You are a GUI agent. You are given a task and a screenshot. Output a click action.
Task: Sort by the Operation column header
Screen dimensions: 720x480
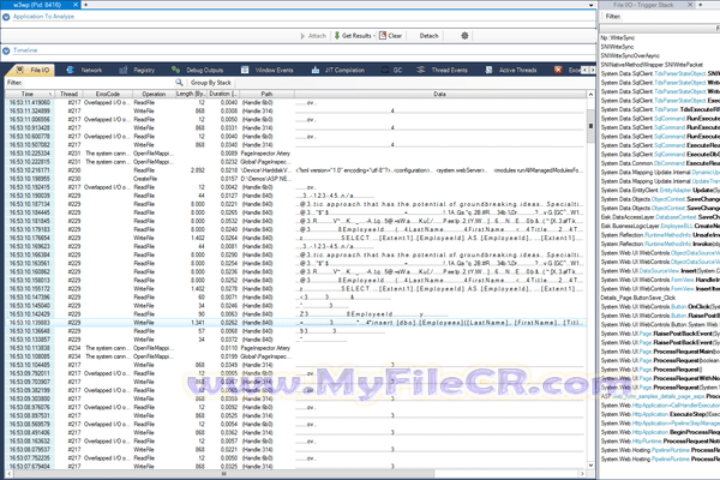tap(154, 94)
